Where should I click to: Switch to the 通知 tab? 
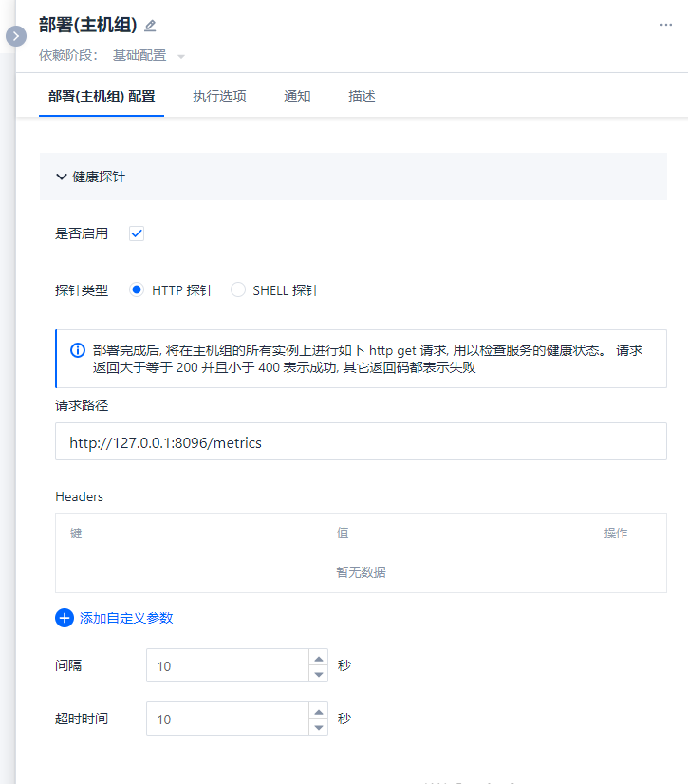297,96
